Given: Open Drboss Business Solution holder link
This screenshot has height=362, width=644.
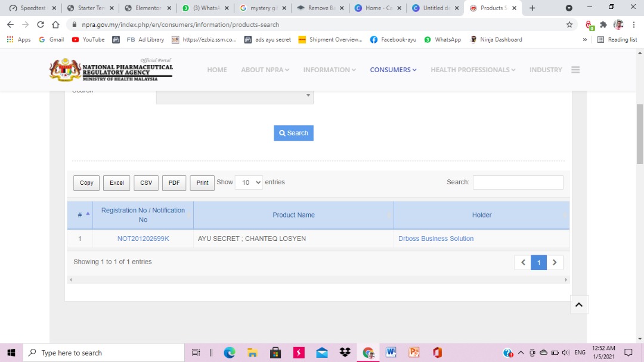Looking at the screenshot, I should 436,239.
